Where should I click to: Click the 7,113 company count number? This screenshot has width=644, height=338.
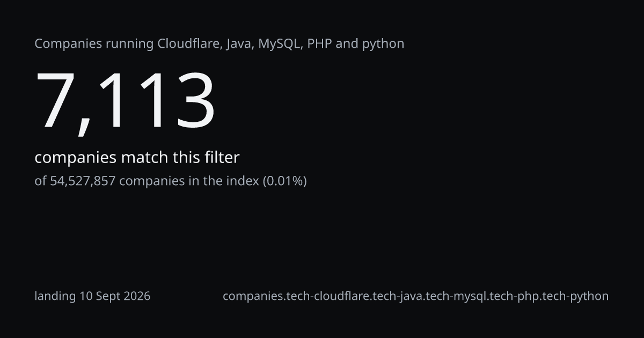click(125, 101)
